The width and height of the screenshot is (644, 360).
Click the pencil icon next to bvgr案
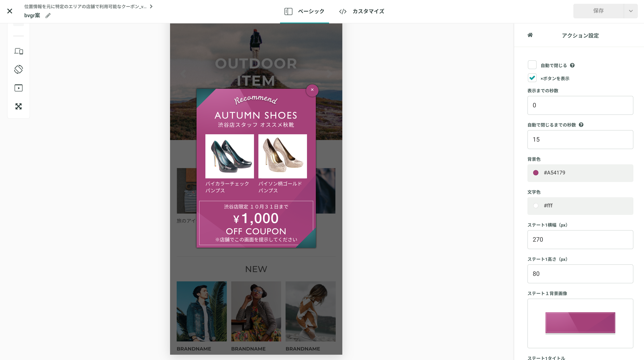[x=48, y=15]
